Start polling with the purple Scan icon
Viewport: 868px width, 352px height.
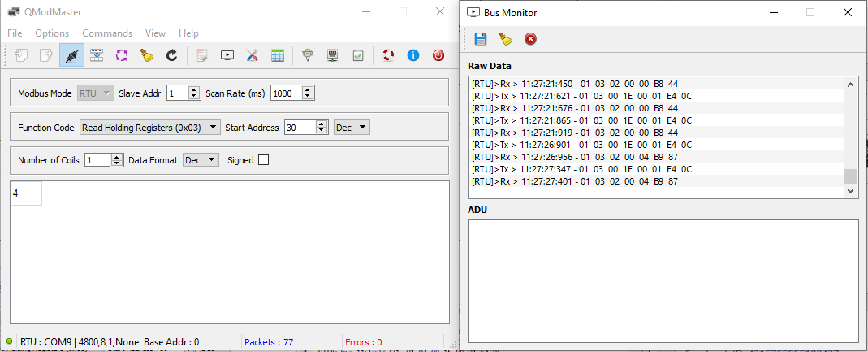(122, 55)
